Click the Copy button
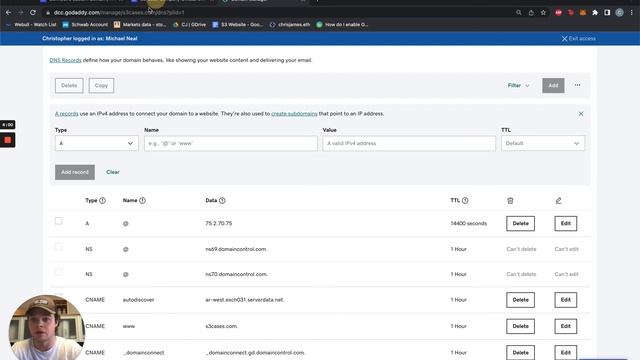Image resolution: width=640 pixels, height=360 pixels. [101, 86]
